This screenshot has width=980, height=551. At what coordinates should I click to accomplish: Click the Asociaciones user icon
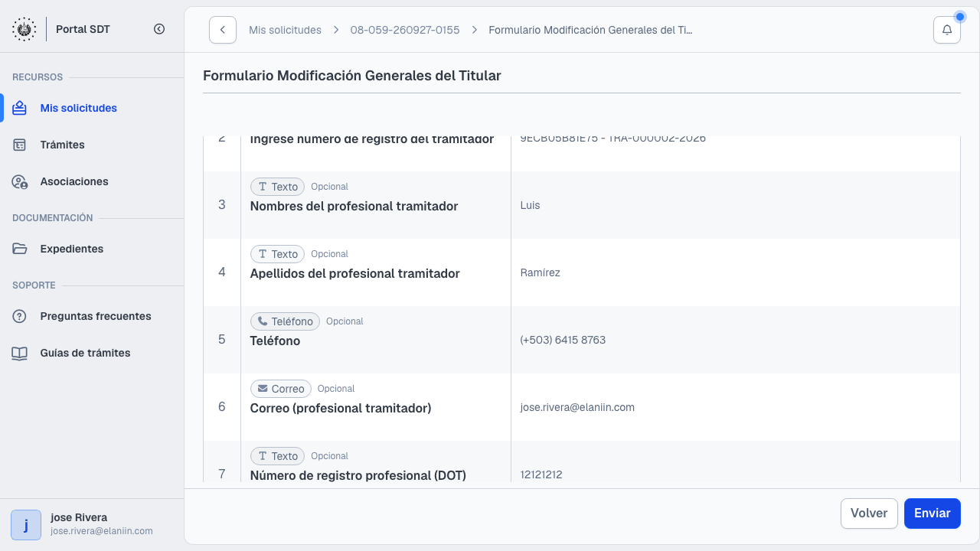tap(20, 181)
